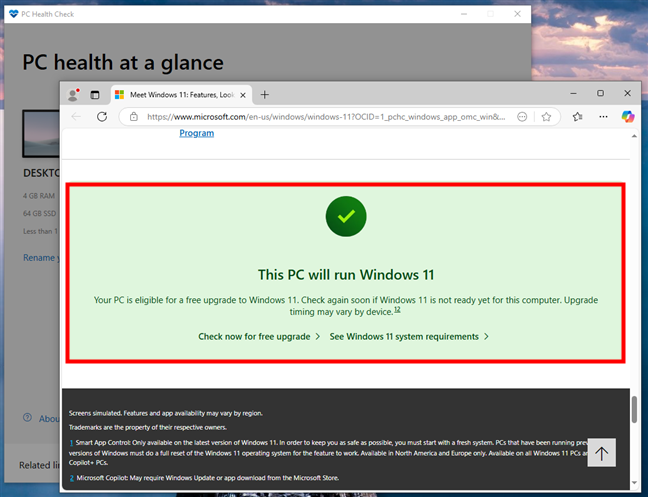Viewport: 648px width, 497px height.
Task: Click the scrollbar down arrow
Action: point(634,483)
